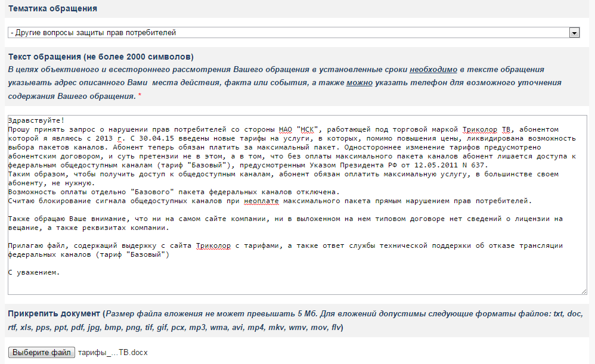Click the greeting line 'Здравствуйте!'
595x364 pixels.
(36, 120)
